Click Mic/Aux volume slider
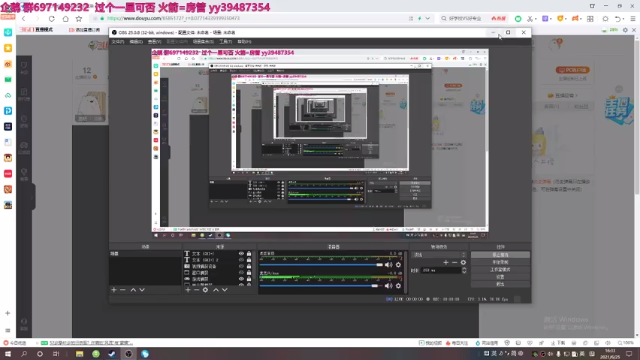 tap(321, 286)
